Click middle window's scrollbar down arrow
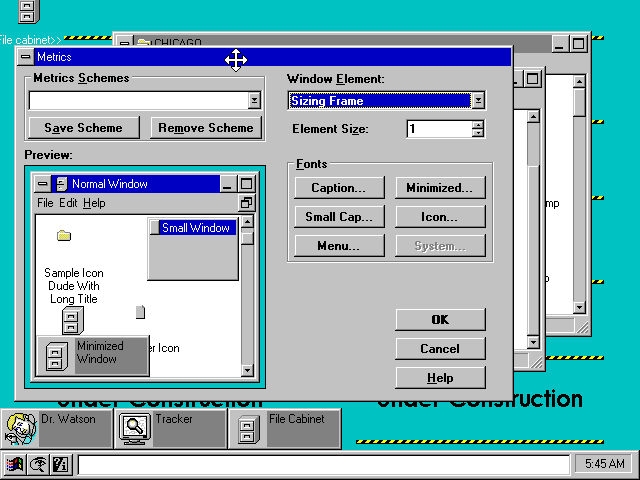Viewport: 640px width, 480px height. (533, 342)
